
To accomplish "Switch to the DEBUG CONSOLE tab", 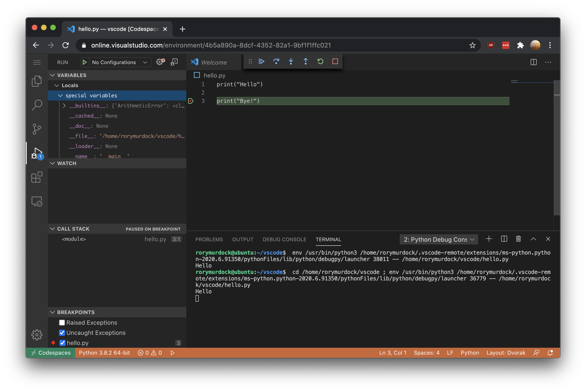I will pos(284,239).
